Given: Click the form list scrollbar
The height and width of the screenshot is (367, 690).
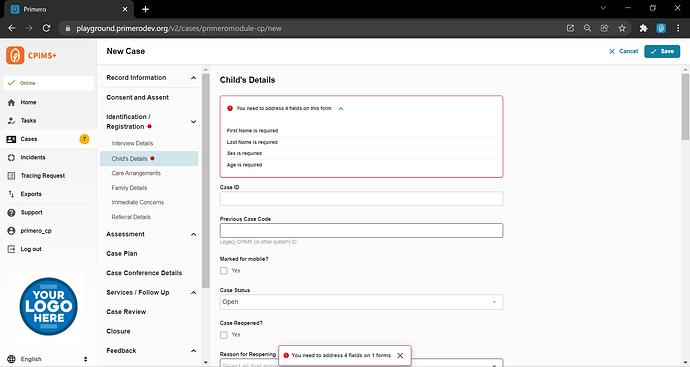Looking at the screenshot, I should click(206, 180).
